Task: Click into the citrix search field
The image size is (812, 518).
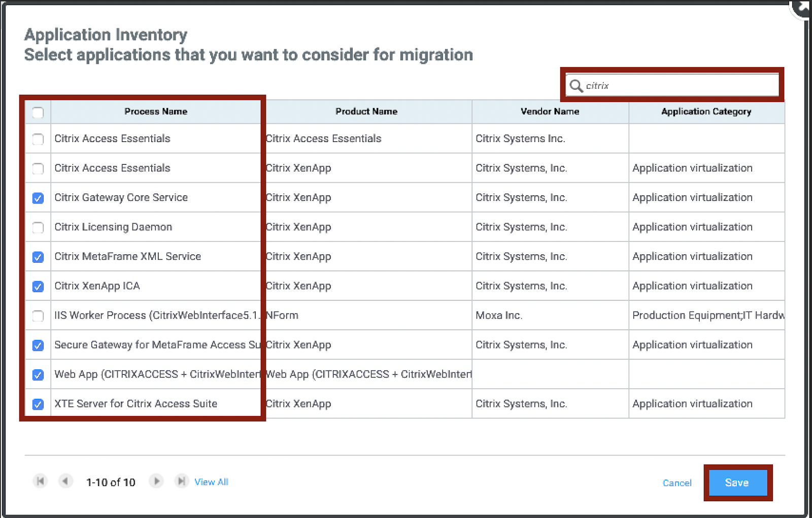Action: click(x=680, y=86)
